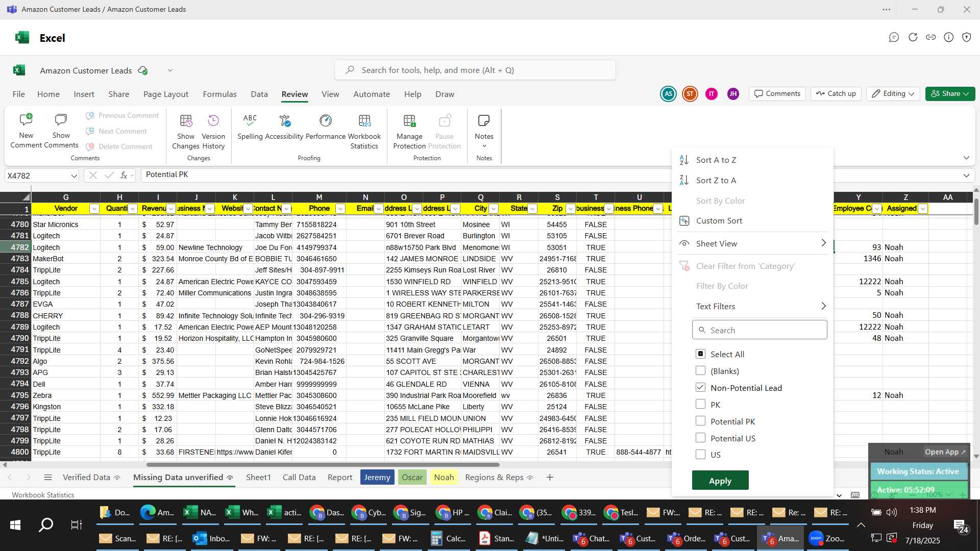Check the Potential US filter option
The width and height of the screenshot is (980, 551).
click(700, 438)
